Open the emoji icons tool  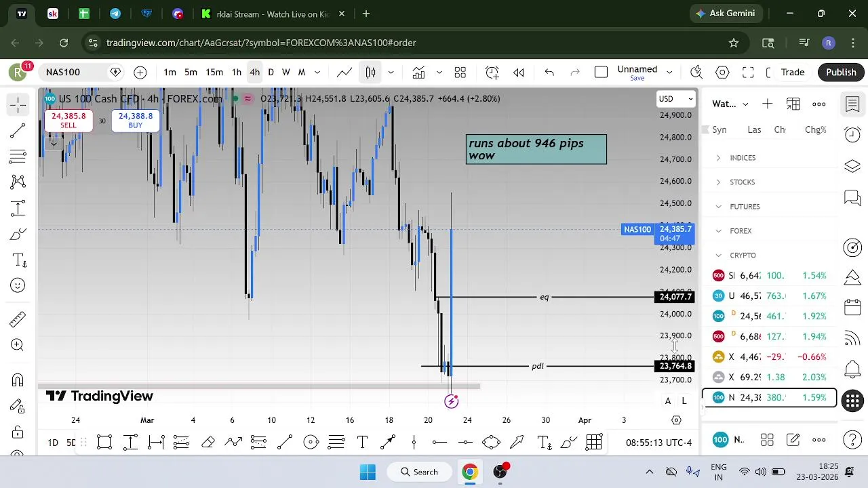click(18, 286)
